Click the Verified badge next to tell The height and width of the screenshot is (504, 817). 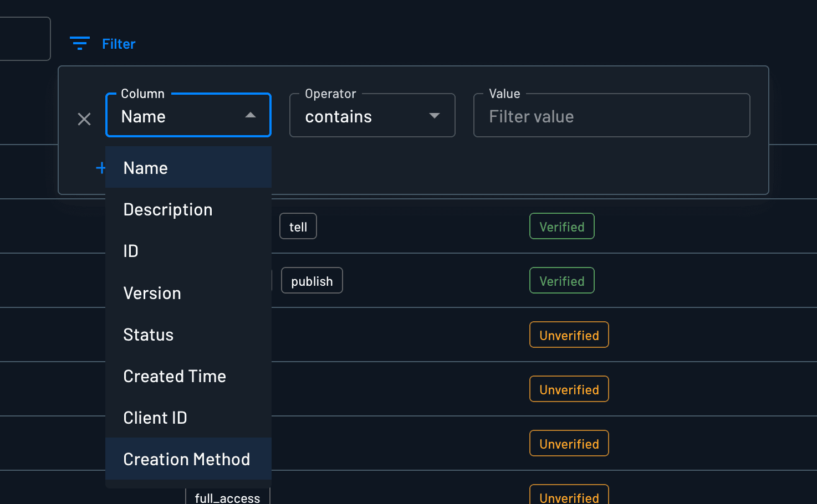tap(561, 226)
